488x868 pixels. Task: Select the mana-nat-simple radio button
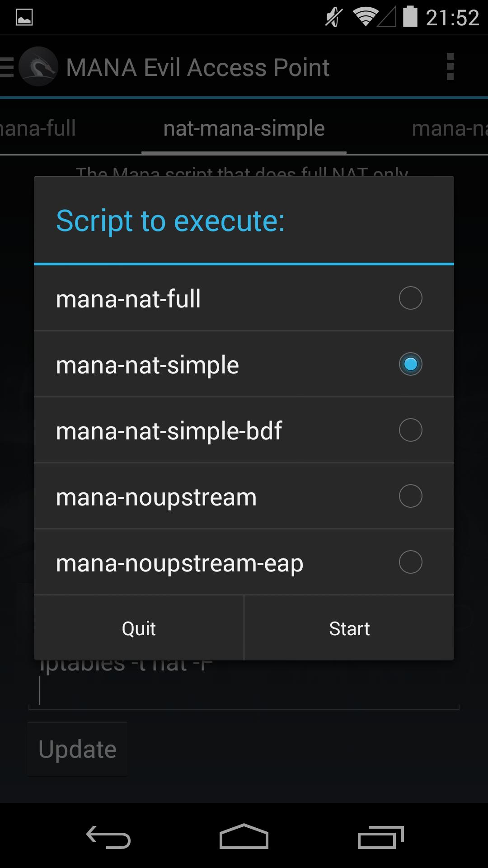[x=410, y=364]
